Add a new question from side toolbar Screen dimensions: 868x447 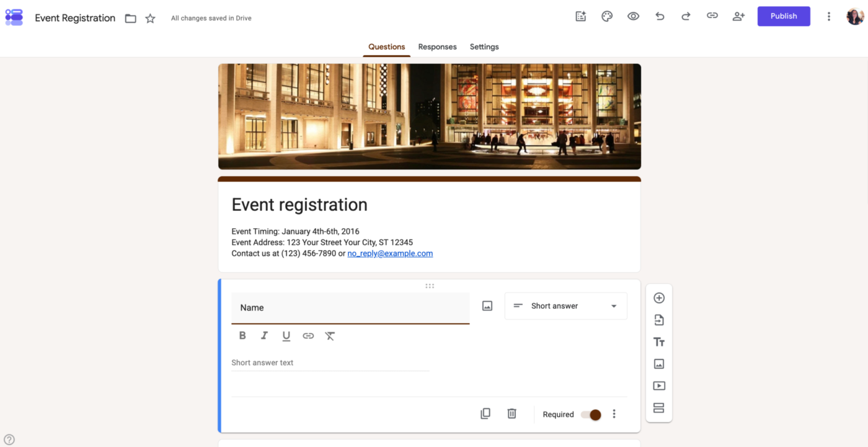[659, 298]
